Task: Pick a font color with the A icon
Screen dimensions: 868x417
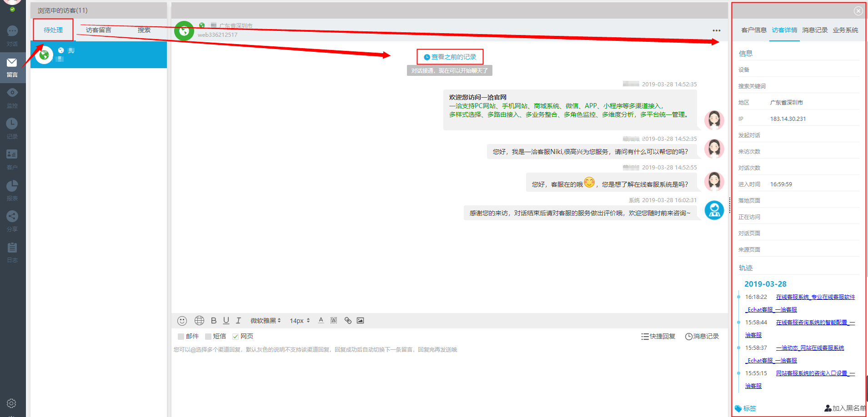Action: (321, 321)
